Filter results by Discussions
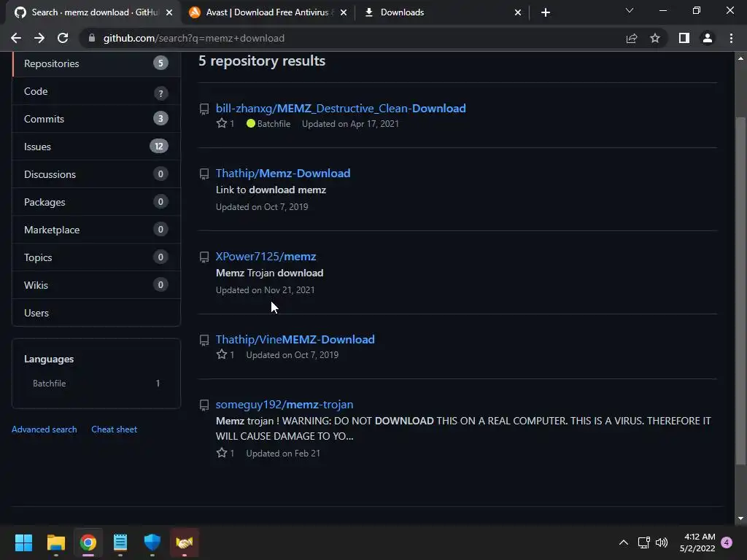The width and height of the screenshot is (747, 560). click(96, 174)
